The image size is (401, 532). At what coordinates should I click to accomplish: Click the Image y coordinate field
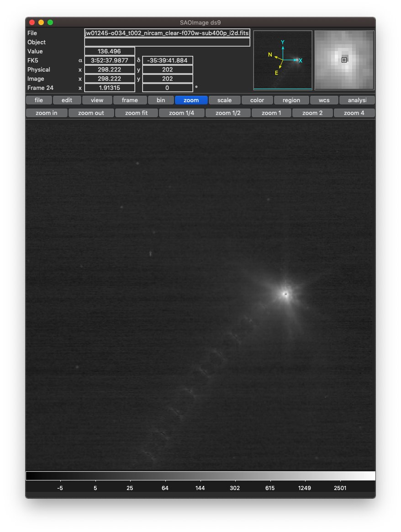click(x=168, y=79)
